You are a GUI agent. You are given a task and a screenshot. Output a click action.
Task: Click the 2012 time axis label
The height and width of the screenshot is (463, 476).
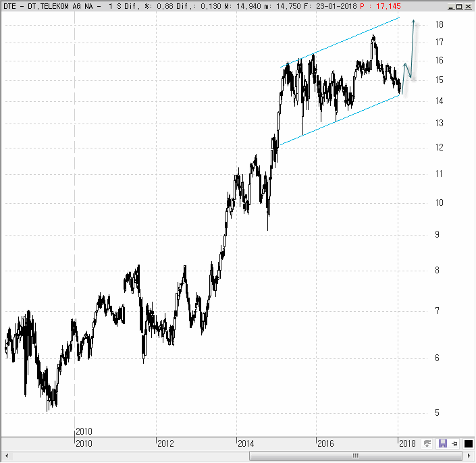pos(165,443)
